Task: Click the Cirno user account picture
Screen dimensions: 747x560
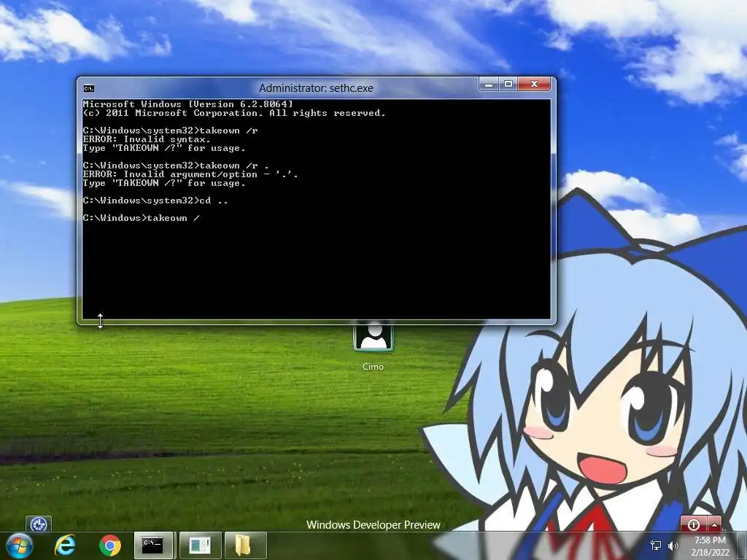Action: coord(373,337)
